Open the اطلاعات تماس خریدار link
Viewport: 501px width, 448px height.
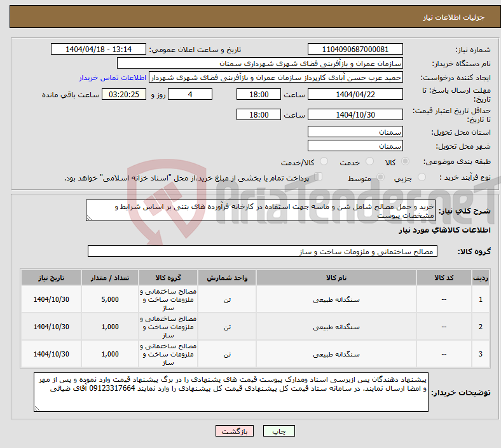[113, 78]
